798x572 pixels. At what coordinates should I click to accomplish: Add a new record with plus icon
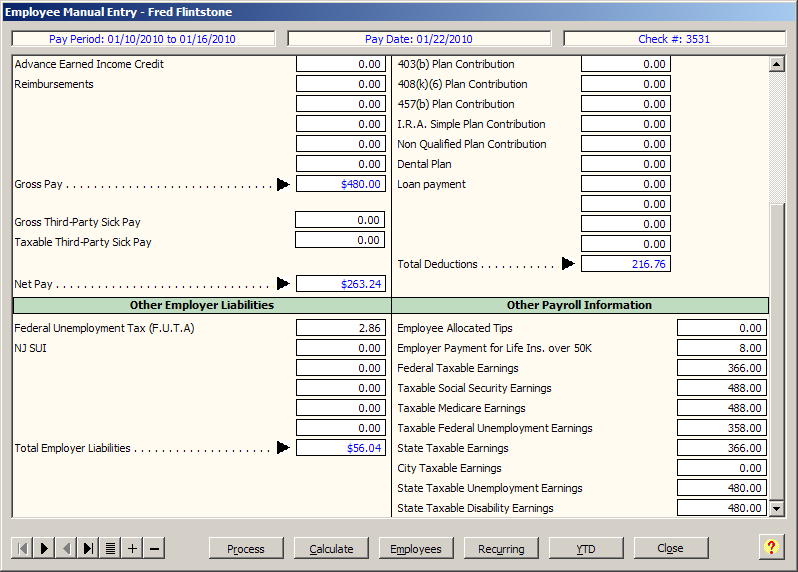132,548
